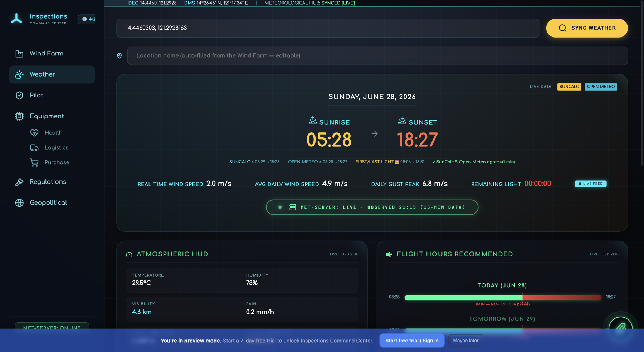The width and height of the screenshot is (644, 352).
Task: Select the Weather sidebar item
Action: (x=52, y=74)
